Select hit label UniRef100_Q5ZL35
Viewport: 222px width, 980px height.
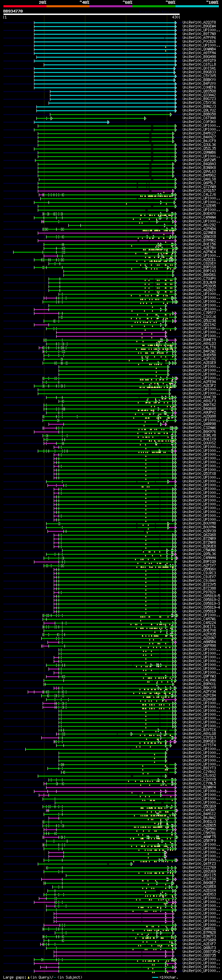199,149
